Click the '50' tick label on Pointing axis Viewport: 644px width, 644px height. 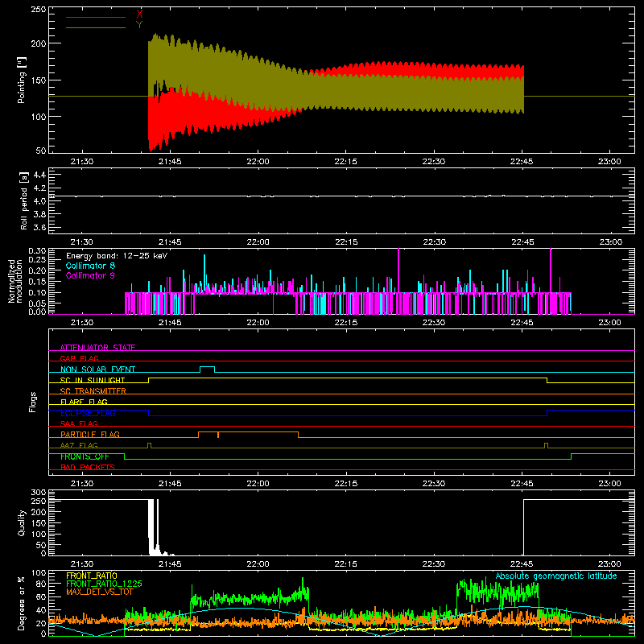click(41, 151)
